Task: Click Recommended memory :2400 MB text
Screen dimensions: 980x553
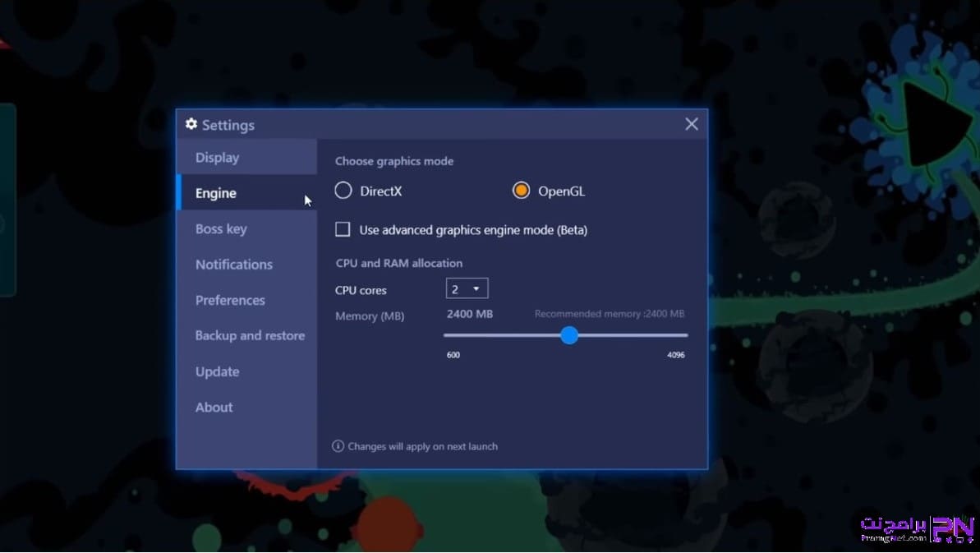Action: (x=610, y=314)
